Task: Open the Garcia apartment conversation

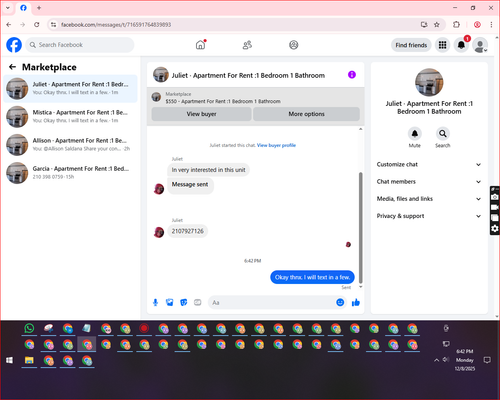Action: 70,173
